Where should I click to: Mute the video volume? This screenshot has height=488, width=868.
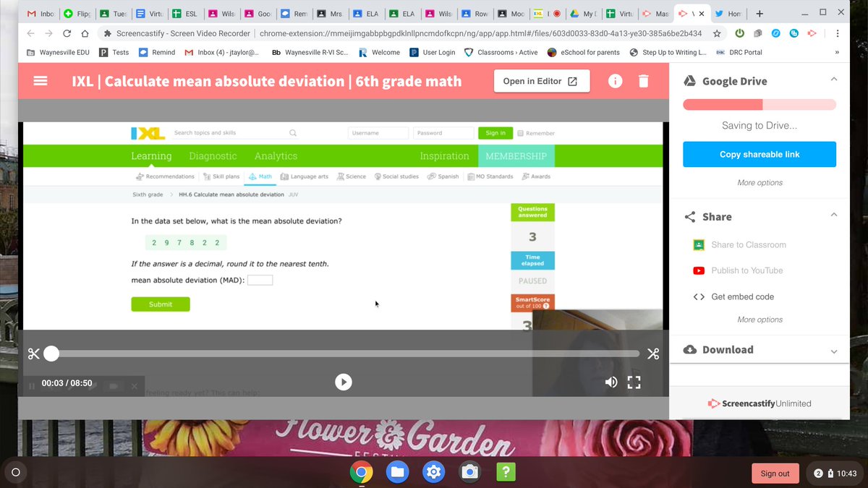611,382
